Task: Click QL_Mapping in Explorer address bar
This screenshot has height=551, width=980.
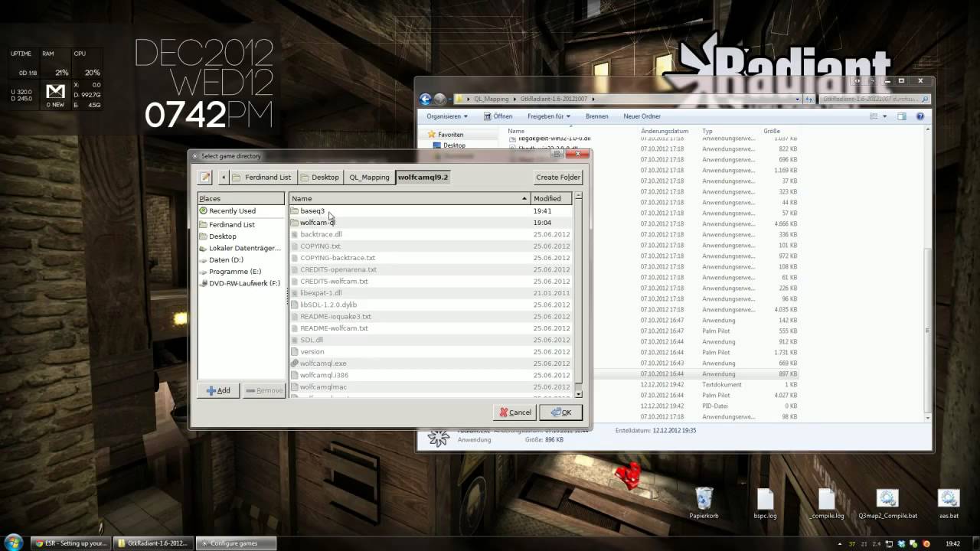Action: pyautogui.click(x=491, y=99)
